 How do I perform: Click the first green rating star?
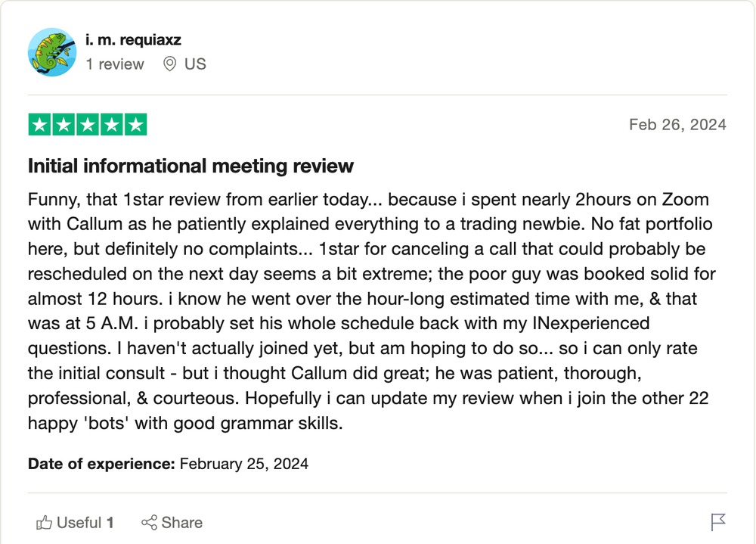39,125
